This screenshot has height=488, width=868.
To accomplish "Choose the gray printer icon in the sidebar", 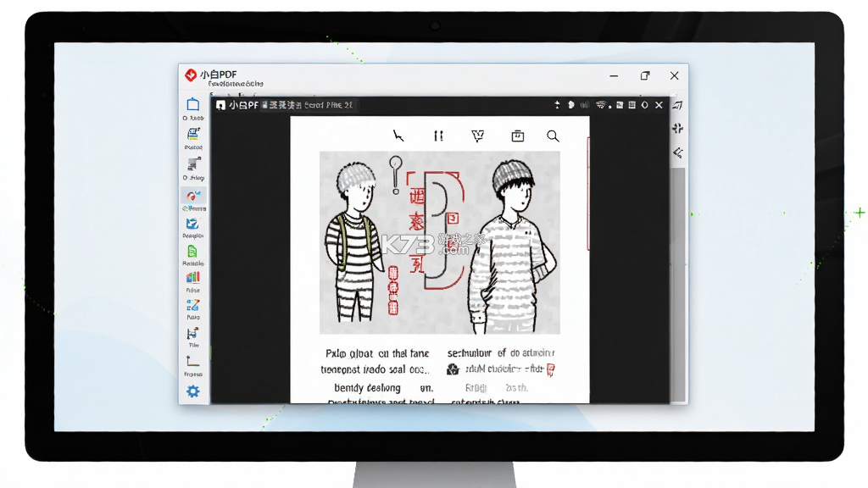I will coord(193,164).
